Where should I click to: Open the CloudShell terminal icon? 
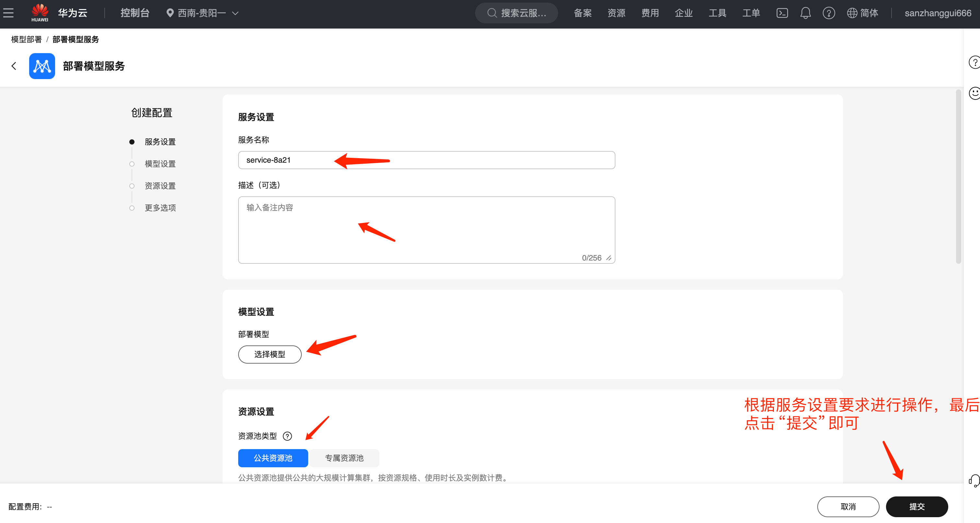pos(782,13)
